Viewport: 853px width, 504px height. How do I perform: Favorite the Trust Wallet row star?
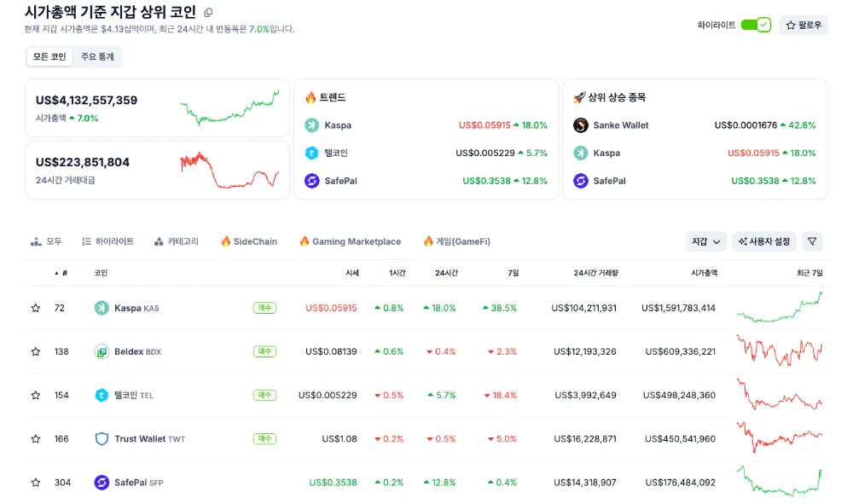point(36,439)
